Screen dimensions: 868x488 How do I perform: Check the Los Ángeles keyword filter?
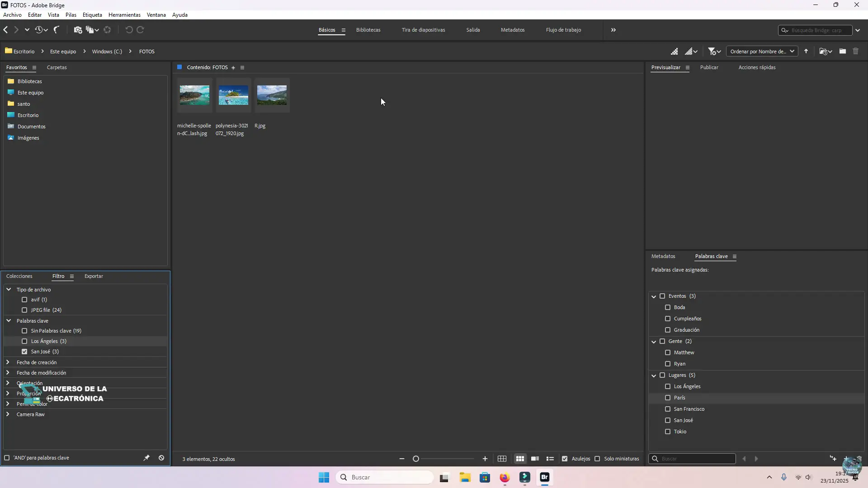[x=25, y=341]
